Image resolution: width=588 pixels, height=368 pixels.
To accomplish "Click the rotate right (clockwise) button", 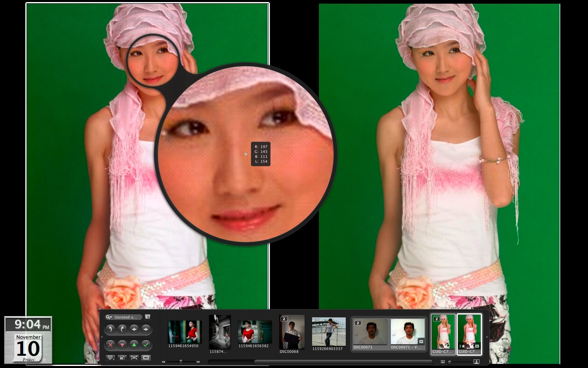I will click(122, 330).
